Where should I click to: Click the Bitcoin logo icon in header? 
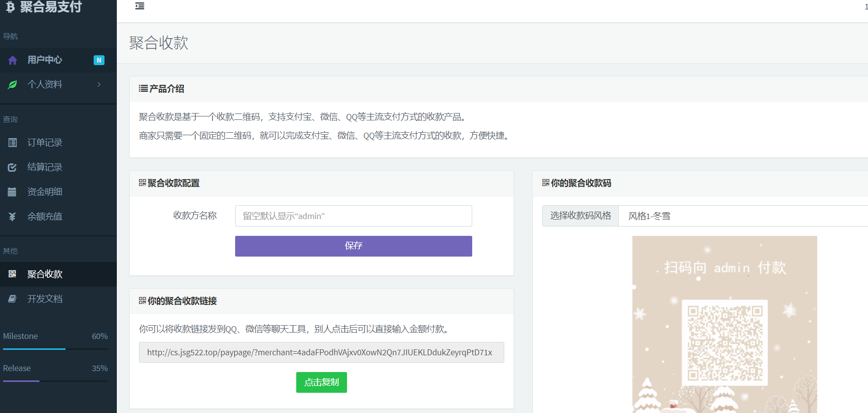point(10,7)
